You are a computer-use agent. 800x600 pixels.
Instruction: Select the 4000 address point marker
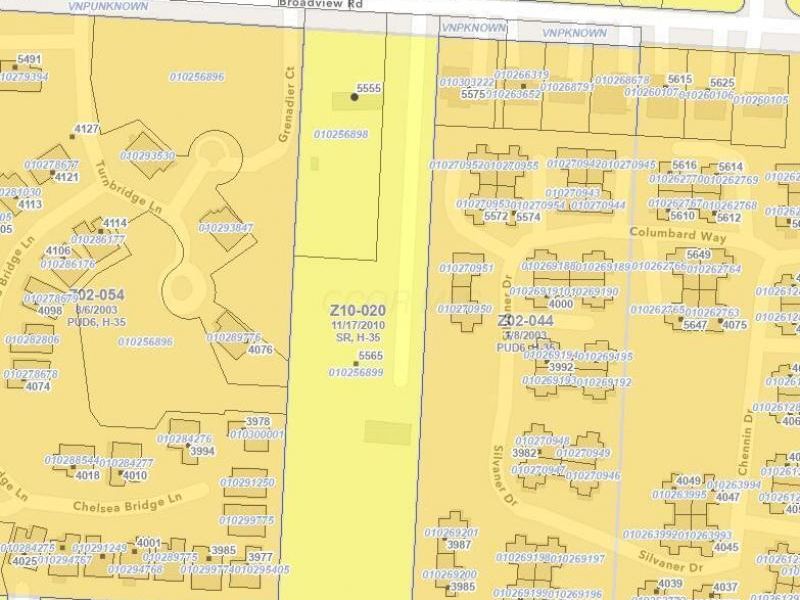tap(547, 304)
